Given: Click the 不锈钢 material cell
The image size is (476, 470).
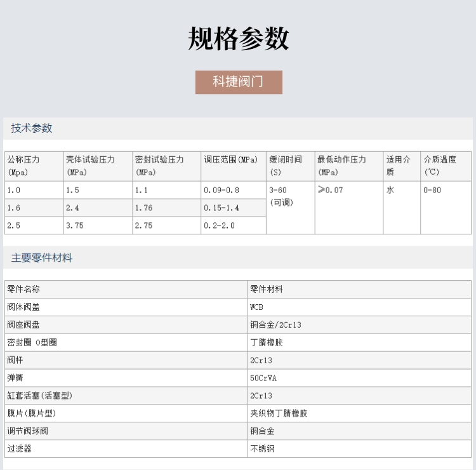Looking at the screenshot, I should click(x=359, y=449).
